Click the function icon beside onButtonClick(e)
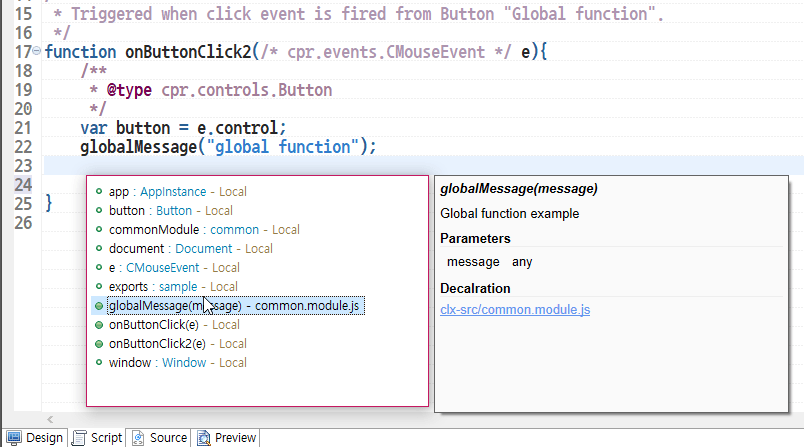Screen dimensions: 804x447 pyautogui.click(x=99, y=324)
